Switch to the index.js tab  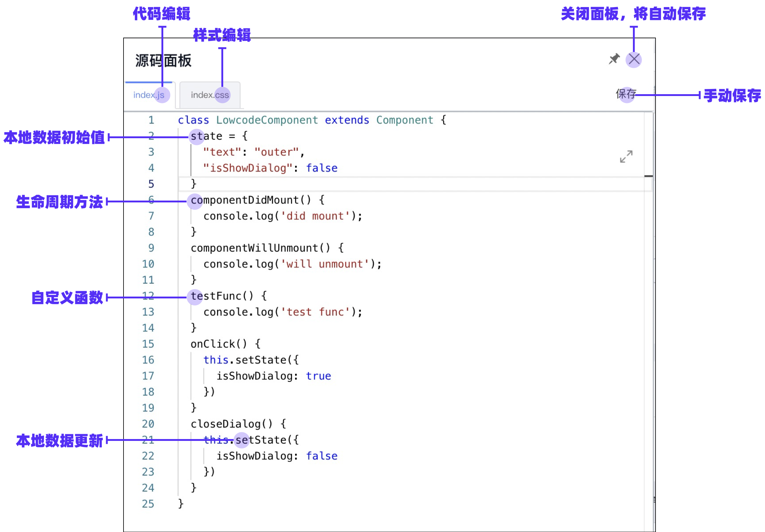click(x=149, y=95)
